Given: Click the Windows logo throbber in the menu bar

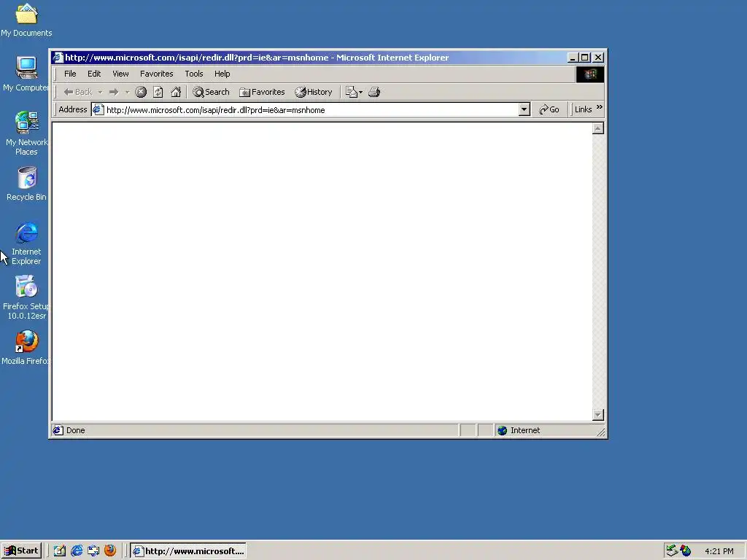Looking at the screenshot, I should click(590, 74).
